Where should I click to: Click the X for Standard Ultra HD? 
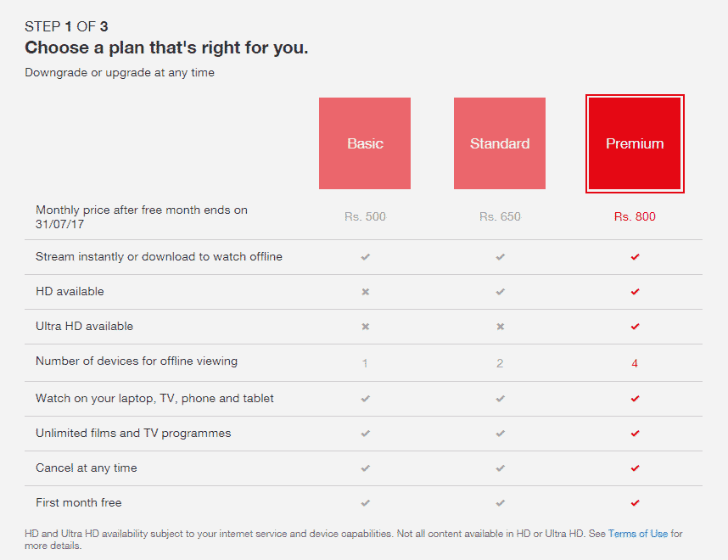coord(500,326)
